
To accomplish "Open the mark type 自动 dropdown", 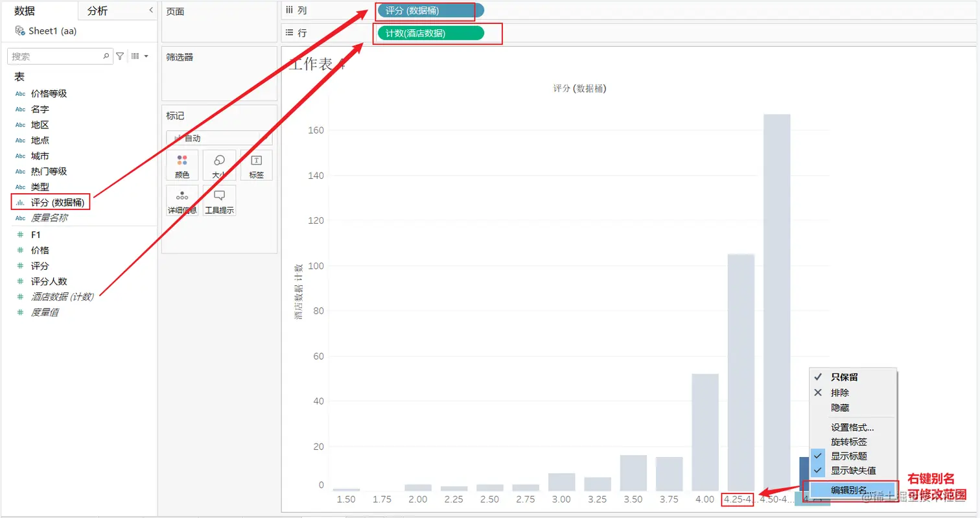I will [219, 138].
